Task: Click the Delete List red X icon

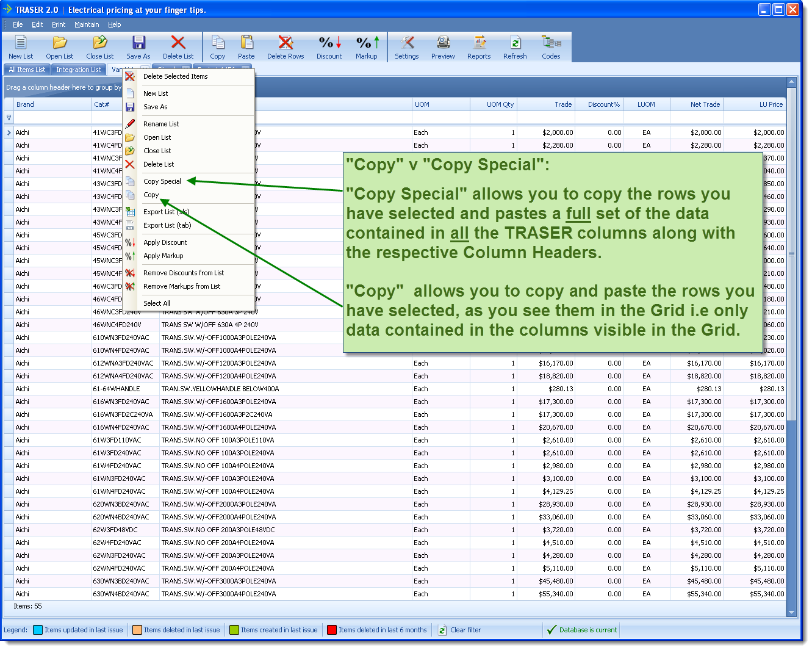Action: click(x=178, y=42)
